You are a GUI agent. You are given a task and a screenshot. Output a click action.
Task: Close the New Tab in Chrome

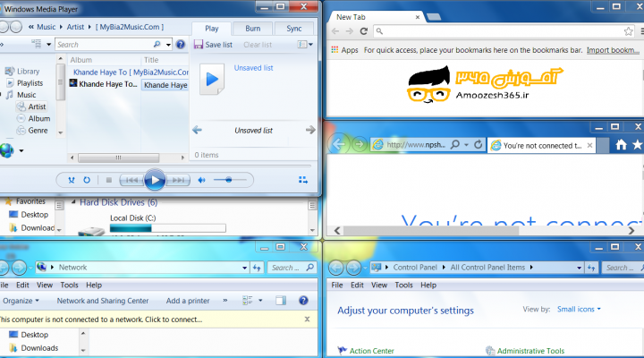coord(418,17)
